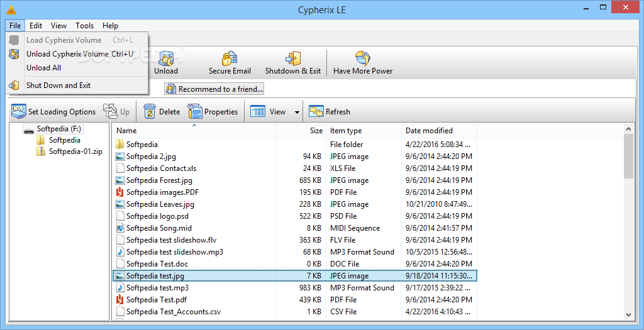Image resolution: width=644 pixels, height=330 pixels.
Task: Select Softpedia Test_Accounts.csv file name
Action: point(174,312)
